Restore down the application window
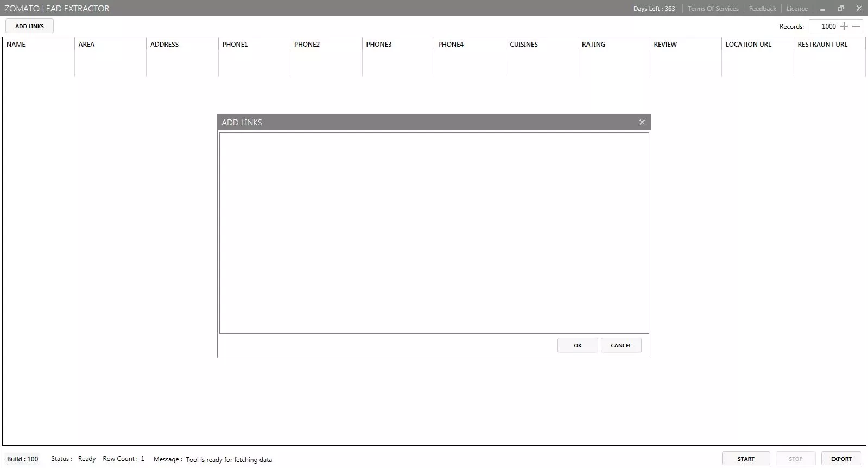868x468 pixels. (841, 9)
